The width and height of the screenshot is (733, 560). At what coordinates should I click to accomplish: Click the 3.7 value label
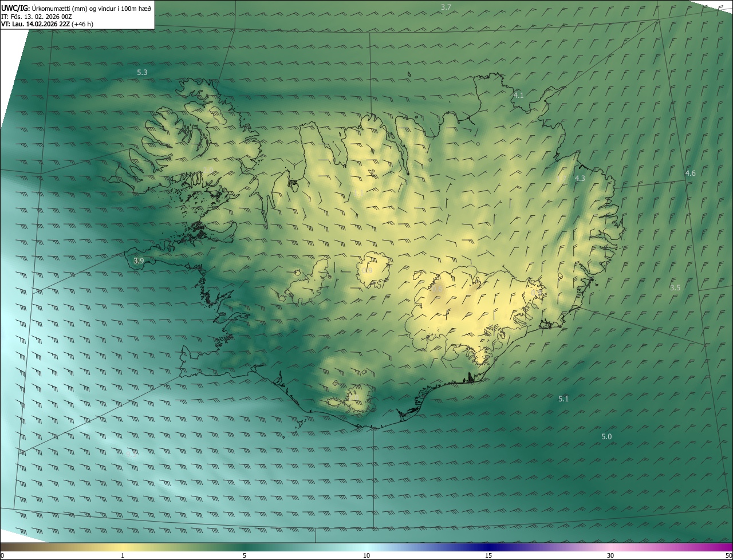tap(446, 7)
